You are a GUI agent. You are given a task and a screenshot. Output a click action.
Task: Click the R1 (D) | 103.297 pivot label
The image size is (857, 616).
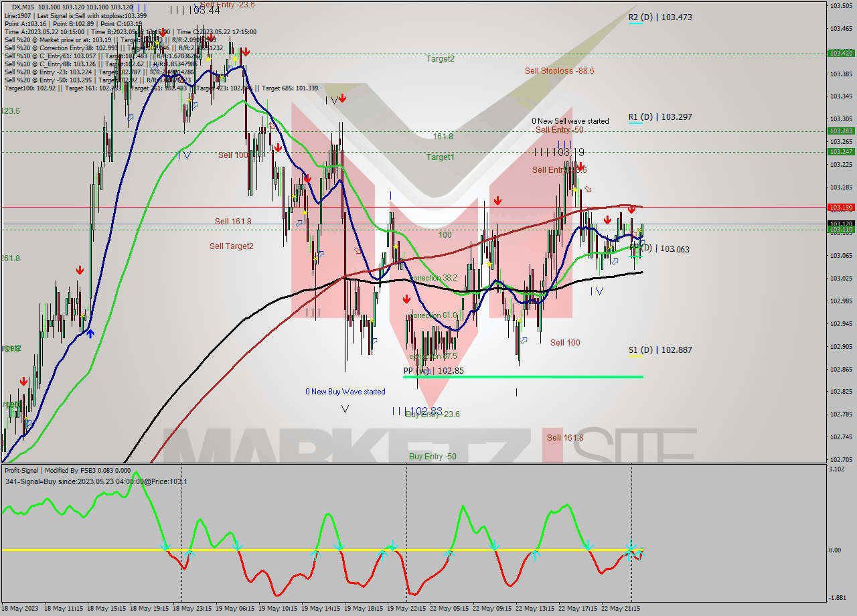pyautogui.click(x=660, y=117)
